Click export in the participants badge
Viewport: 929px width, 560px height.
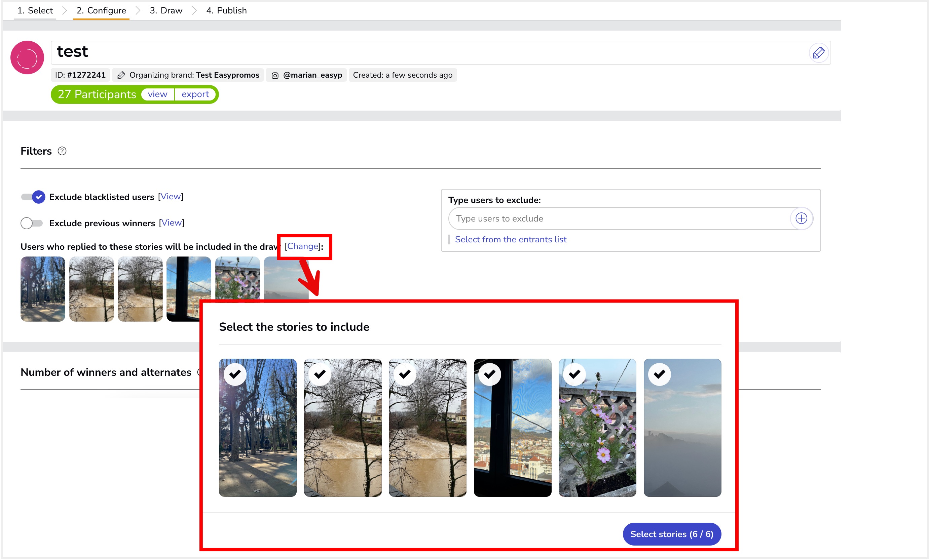click(195, 94)
